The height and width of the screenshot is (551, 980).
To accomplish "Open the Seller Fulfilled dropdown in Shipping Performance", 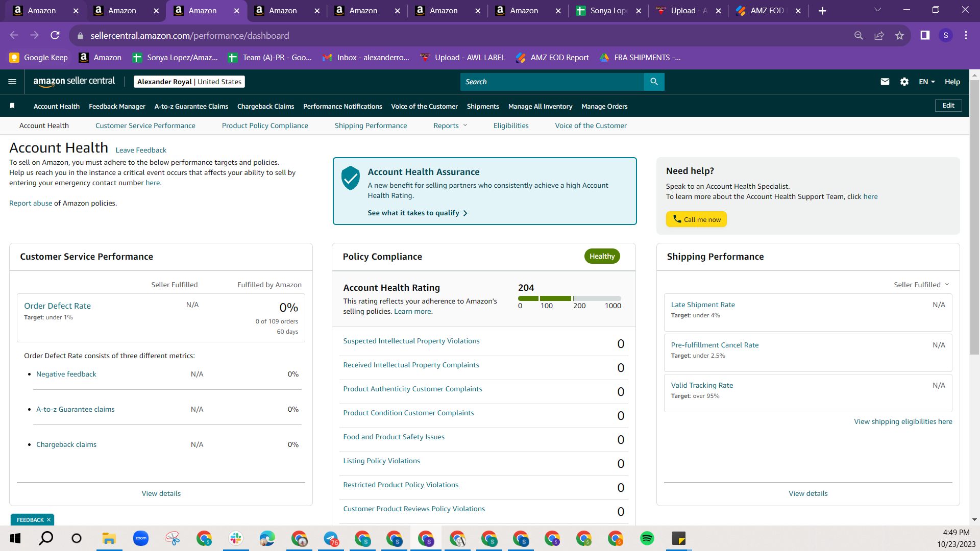I will (x=921, y=285).
